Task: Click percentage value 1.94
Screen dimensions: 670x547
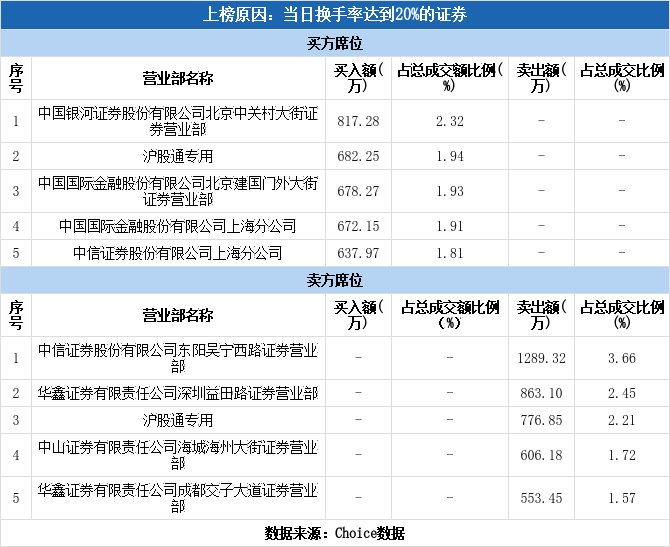Action: (450, 156)
